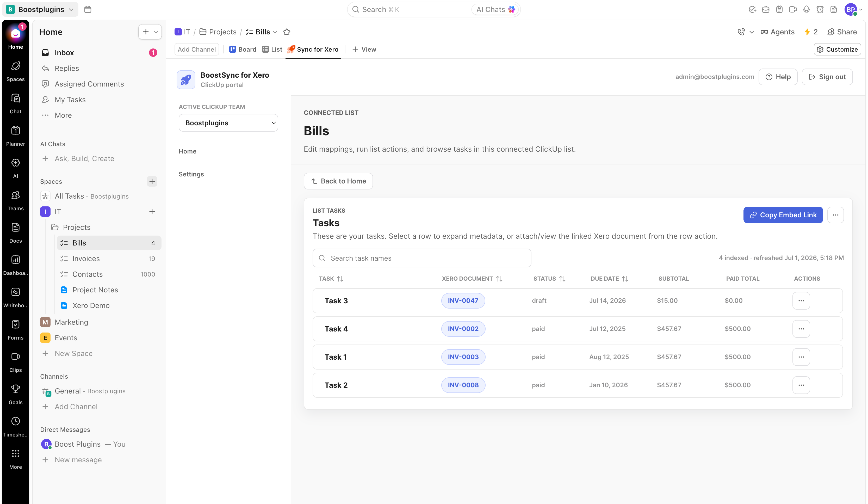The height and width of the screenshot is (504, 868).
Task: Open the AI rail icon
Action: [x=16, y=168]
